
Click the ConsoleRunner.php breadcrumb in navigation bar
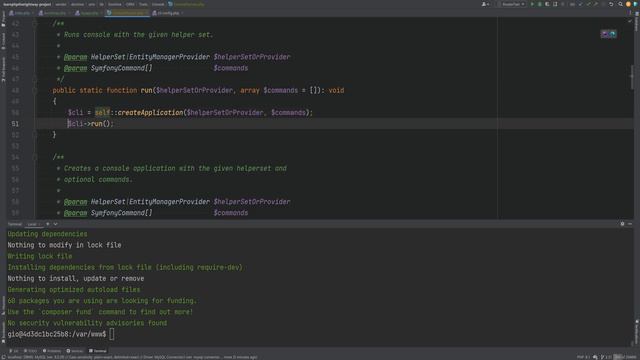pyautogui.click(x=186, y=4)
